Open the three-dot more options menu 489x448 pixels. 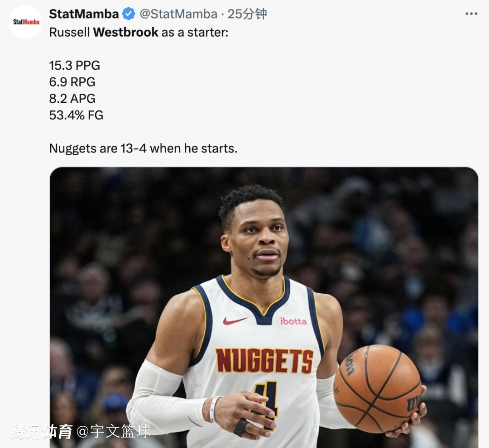[471, 14]
